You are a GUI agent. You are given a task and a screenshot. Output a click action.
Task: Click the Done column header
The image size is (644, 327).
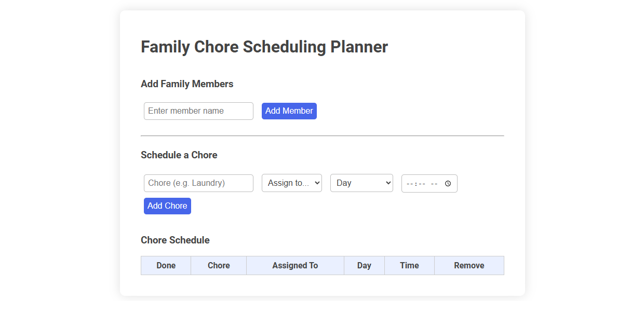(165, 265)
